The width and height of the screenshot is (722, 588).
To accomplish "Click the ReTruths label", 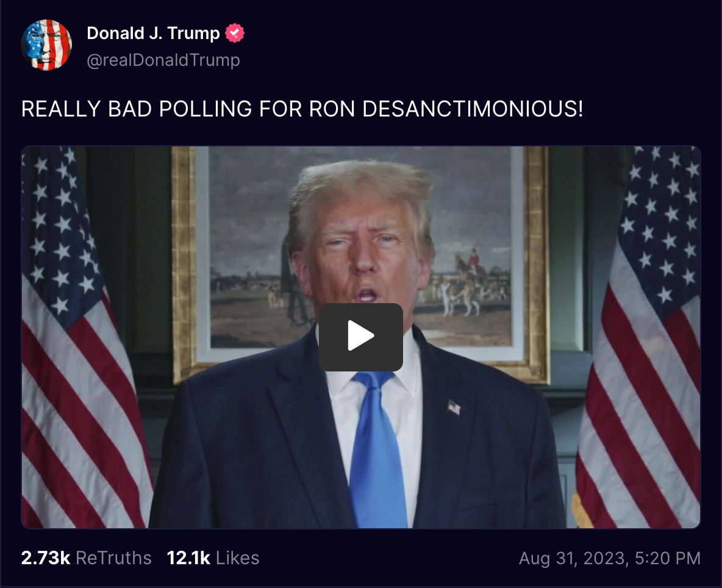I will pos(114,558).
